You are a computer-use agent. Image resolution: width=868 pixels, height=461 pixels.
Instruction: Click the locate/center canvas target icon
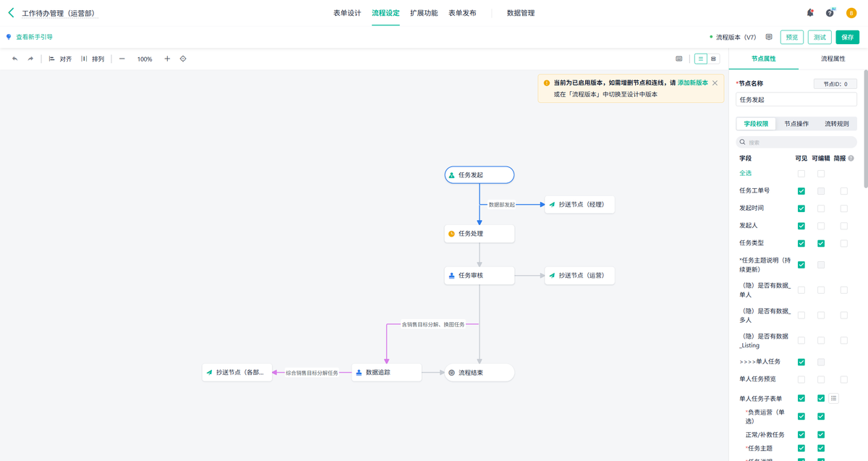pyautogui.click(x=183, y=59)
